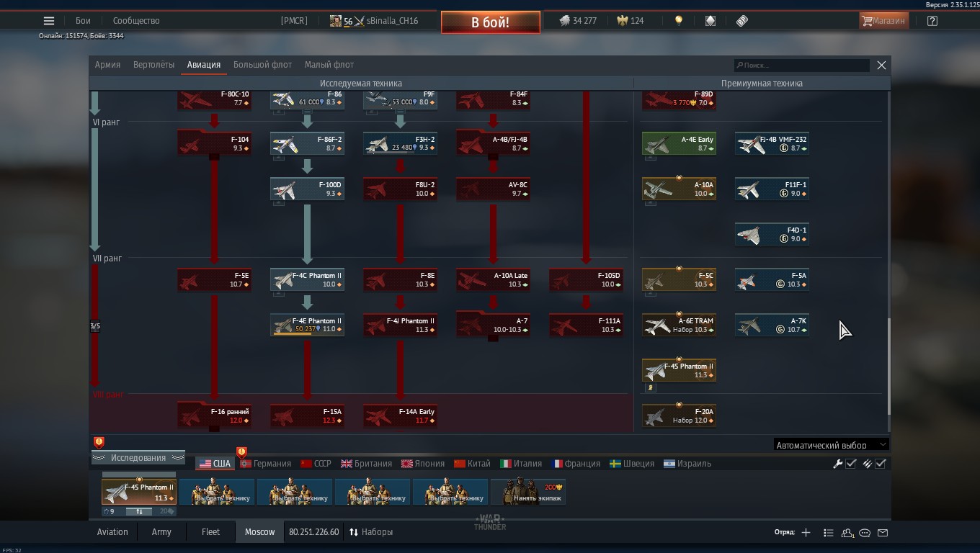Click the search magnifier icon

point(739,66)
